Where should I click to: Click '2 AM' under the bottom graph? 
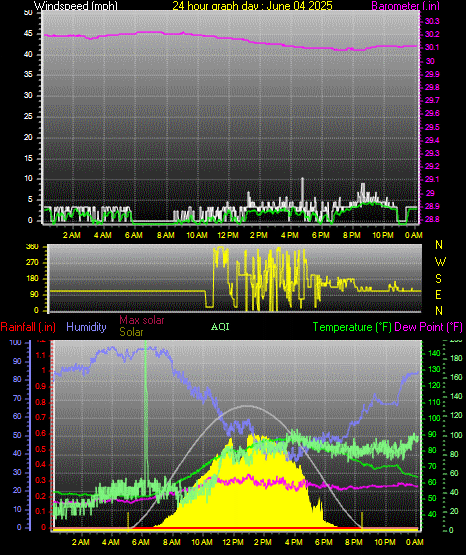coord(81,542)
